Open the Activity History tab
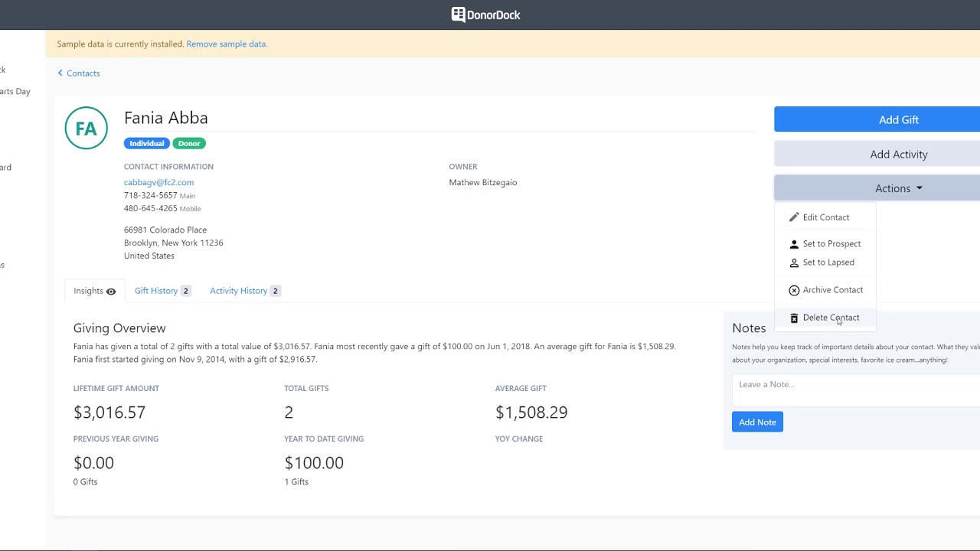Viewport: 980px width, 551px height. pyautogui.click(x=245, y=291)
